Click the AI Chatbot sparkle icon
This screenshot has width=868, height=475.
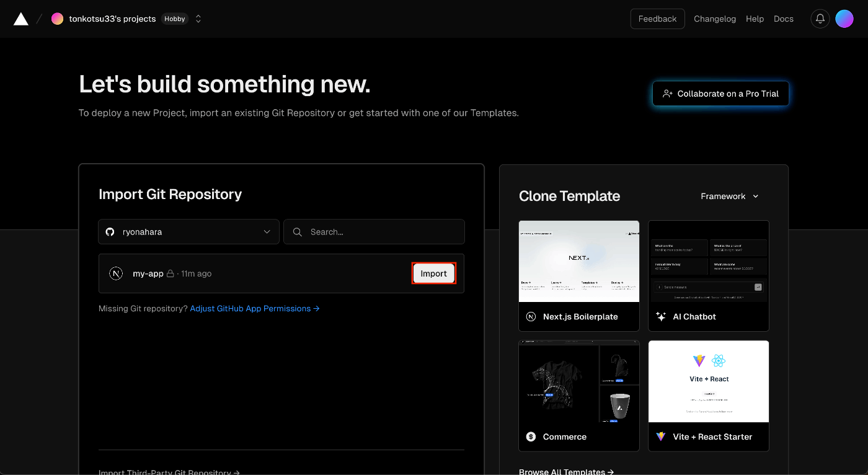point(661,316)
